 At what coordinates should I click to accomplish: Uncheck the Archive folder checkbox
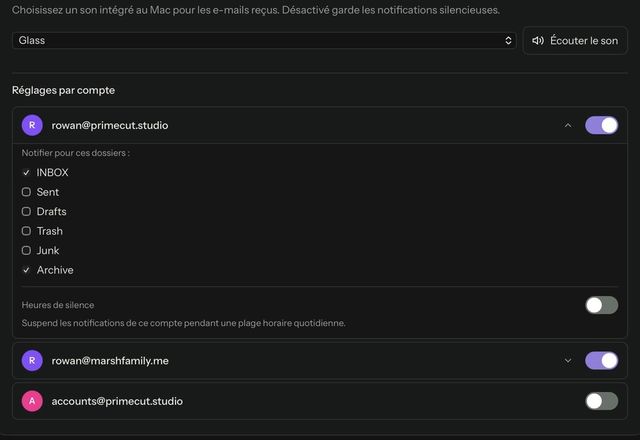pos(26,270)
